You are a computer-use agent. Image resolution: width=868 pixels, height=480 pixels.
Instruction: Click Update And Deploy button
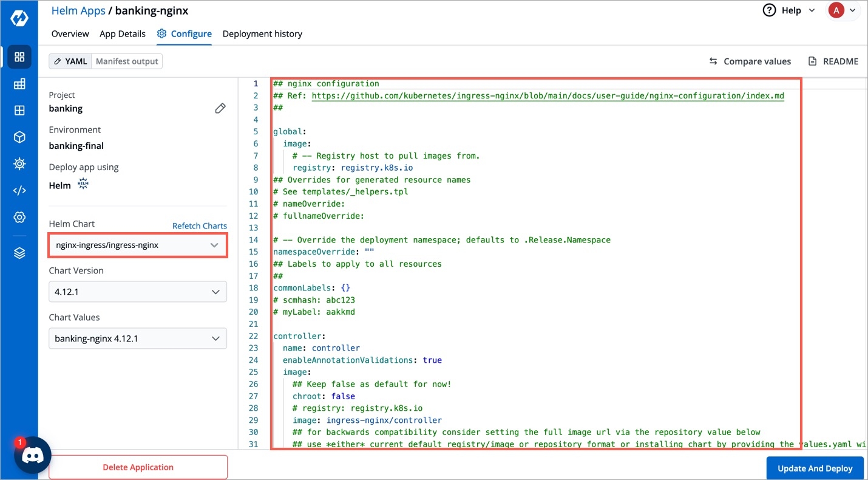click(x=815, y=468)
